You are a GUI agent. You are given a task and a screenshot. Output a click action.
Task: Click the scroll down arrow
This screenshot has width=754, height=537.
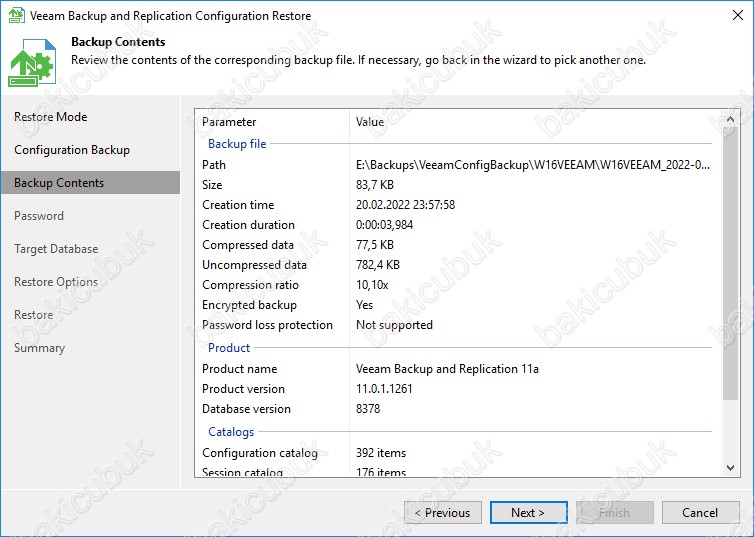(x=730, y=467)
